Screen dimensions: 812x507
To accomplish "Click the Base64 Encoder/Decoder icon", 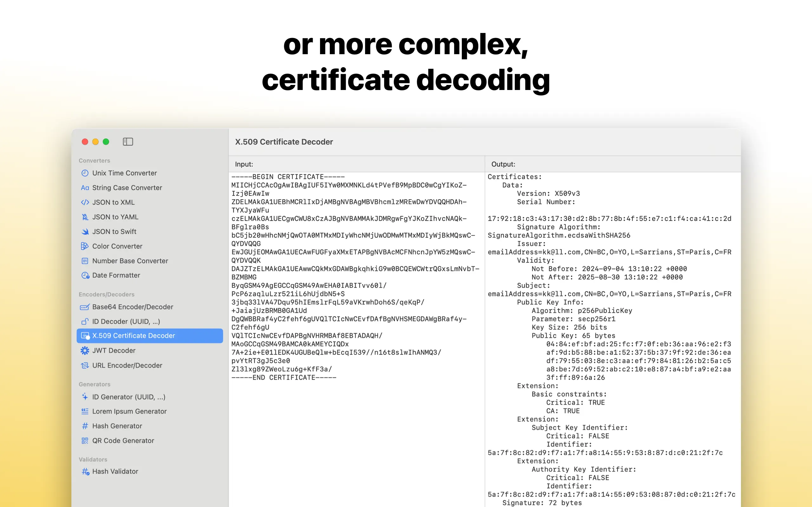I will click(85, 307).
